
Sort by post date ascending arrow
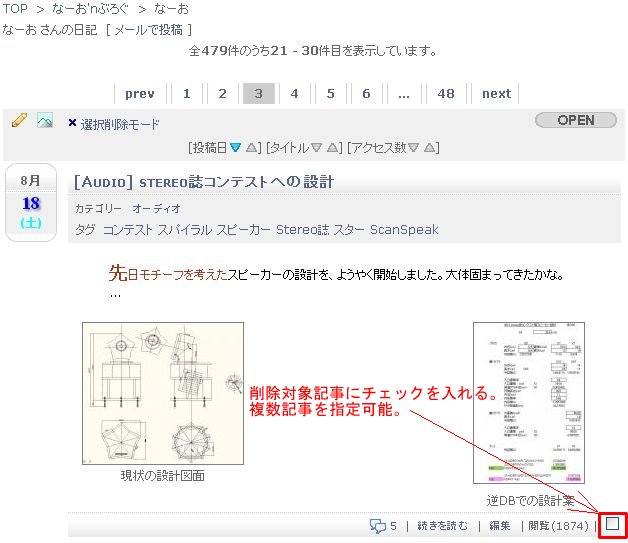point(252,148)
